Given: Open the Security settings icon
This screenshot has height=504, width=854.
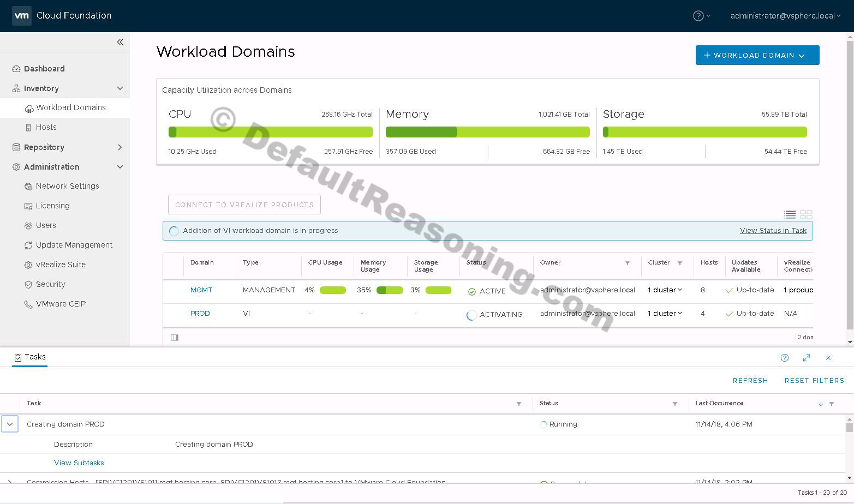Looking at the screenshot, I should click(28, 284).
